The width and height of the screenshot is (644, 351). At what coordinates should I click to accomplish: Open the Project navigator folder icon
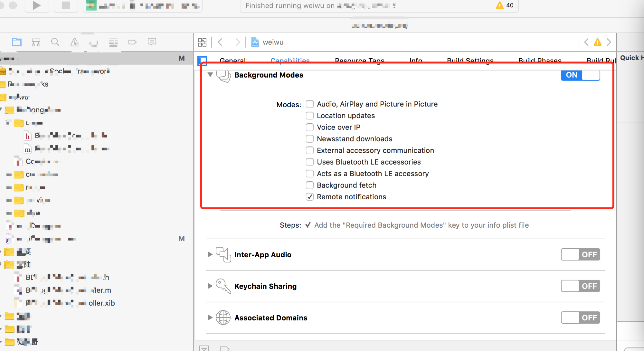(17, 42)
